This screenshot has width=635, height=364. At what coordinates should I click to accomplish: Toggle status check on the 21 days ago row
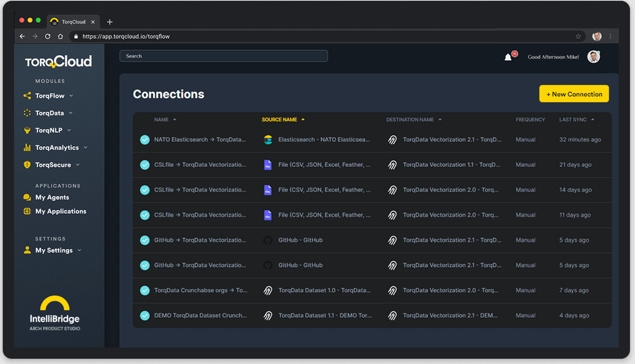[145, 165]
